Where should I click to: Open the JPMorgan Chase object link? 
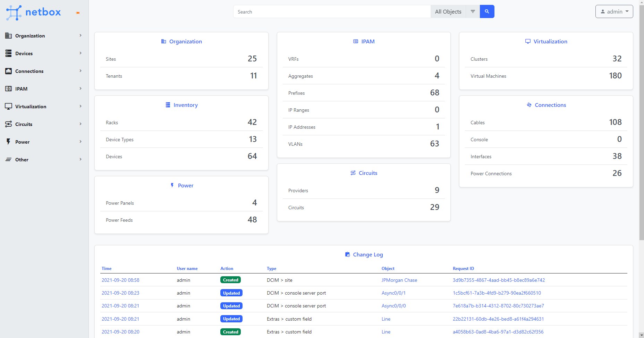pos(399,280)
